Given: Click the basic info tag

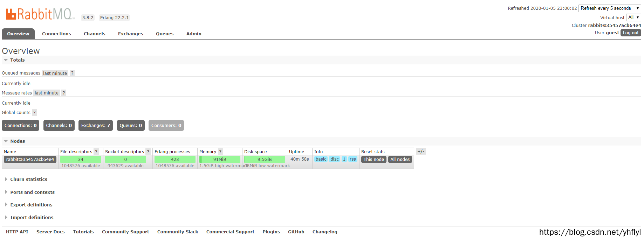Looking at the screenshot, I should 321,159.
